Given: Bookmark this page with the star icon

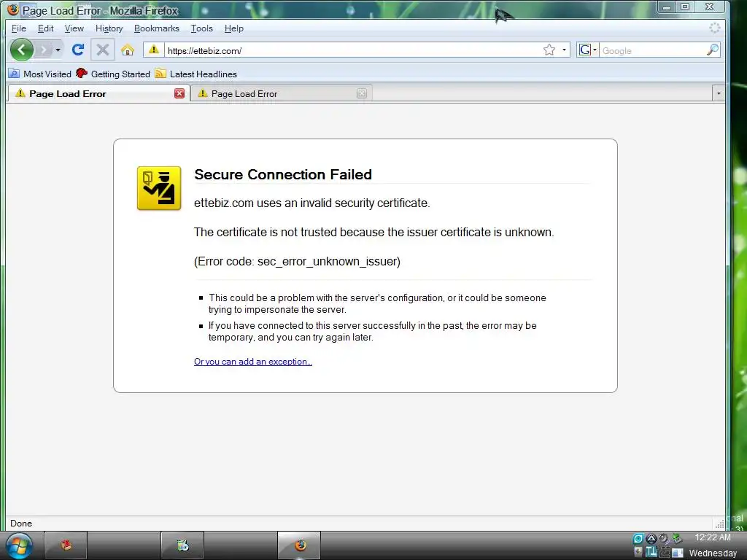Looking at the screenshot, I should pos(549,50).
